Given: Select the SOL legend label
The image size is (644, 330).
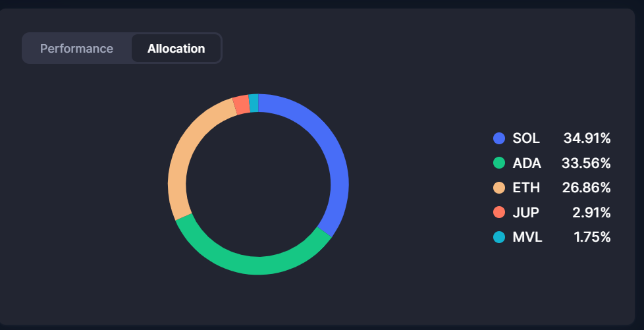Looking at the screenshot, I should click(526, 138).
